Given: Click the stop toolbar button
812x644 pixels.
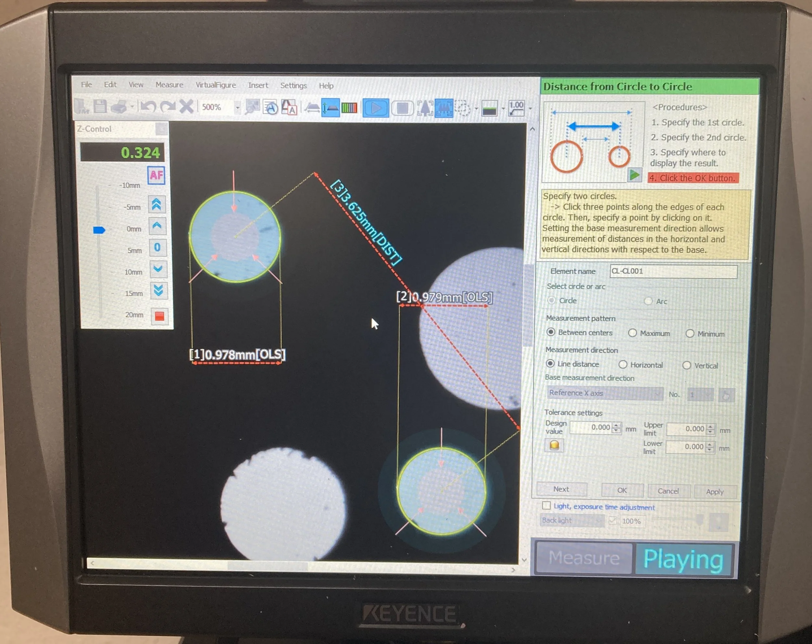Looking at the screenshot, I should [x=402, y=109].
